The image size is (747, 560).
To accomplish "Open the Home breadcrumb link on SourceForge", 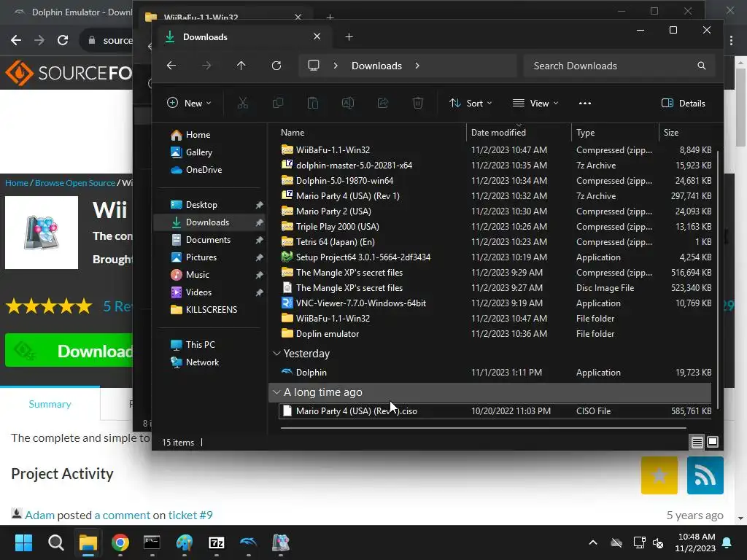I will click(x=17, y=183).
